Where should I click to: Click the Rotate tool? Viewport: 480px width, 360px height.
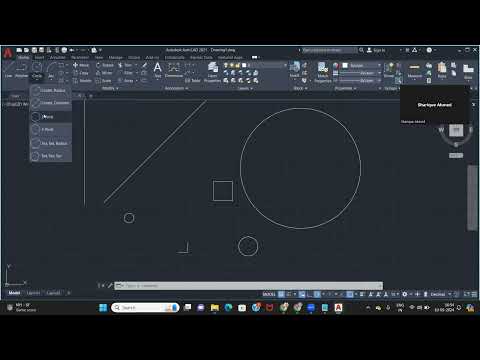tap(105, 65)
